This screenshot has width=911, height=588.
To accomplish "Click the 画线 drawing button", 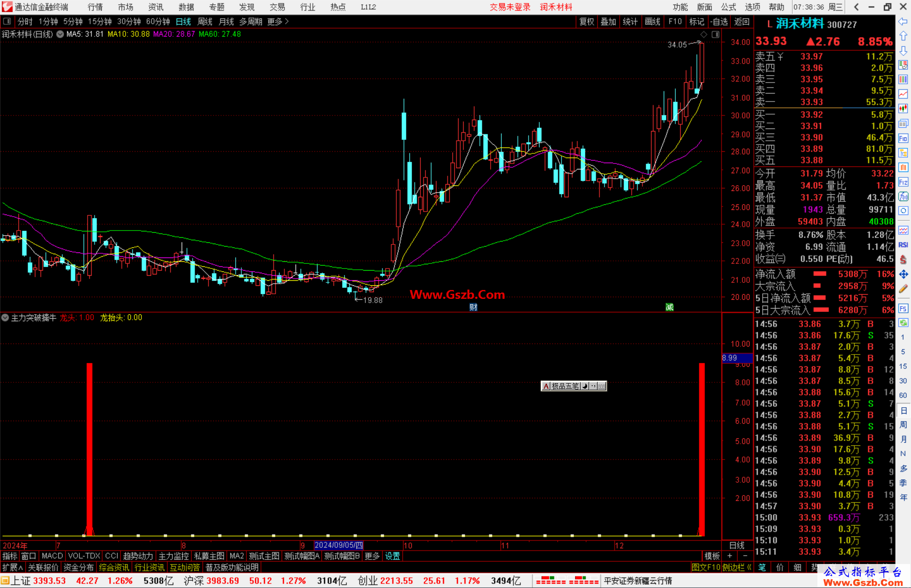I will point(652,21).
